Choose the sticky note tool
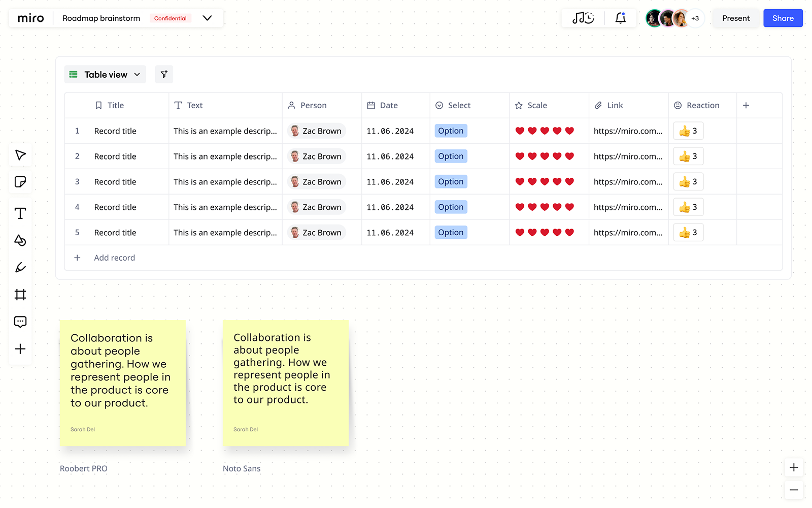Viewport: 812px width, 508px height. tap(20, 182)
